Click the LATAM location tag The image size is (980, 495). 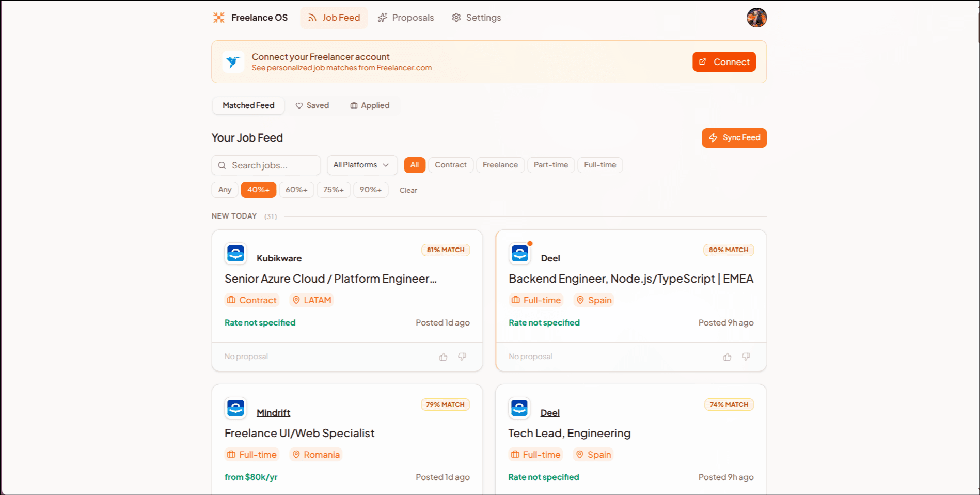(x=311, y=300)
